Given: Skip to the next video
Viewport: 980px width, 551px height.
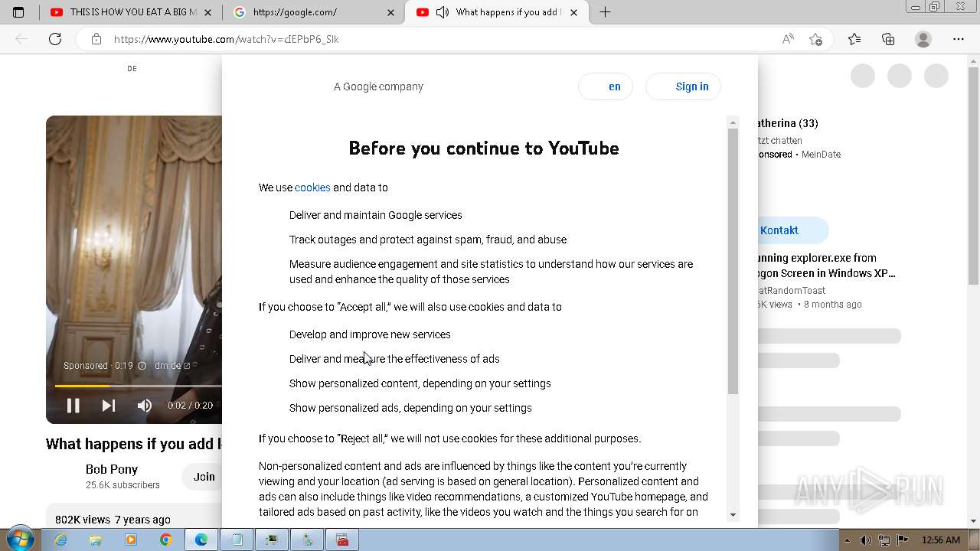Looking at the screenshot, I should click(x=109, y=406).
